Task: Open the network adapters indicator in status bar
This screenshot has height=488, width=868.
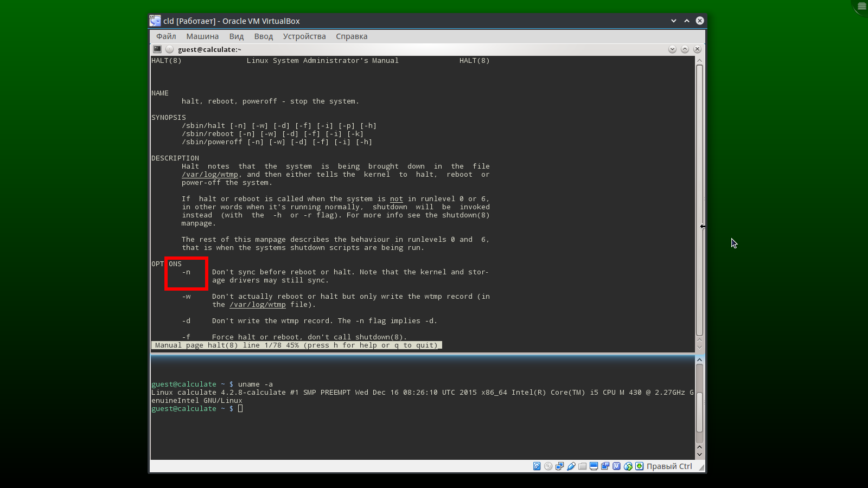Action: pos(559,466)
